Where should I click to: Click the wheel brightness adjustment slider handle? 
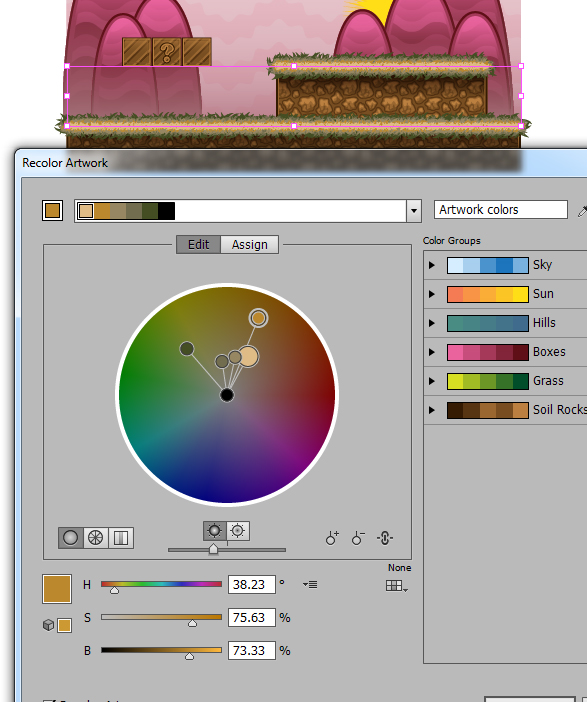coord(214,548)
